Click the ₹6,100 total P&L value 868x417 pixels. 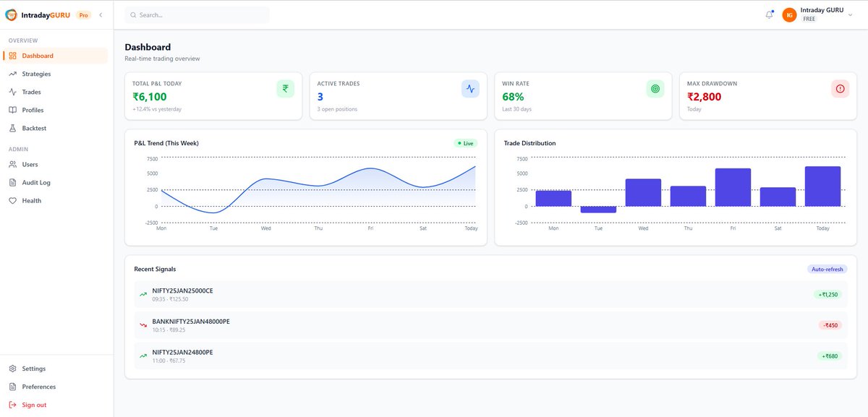[x=150, y=96]
